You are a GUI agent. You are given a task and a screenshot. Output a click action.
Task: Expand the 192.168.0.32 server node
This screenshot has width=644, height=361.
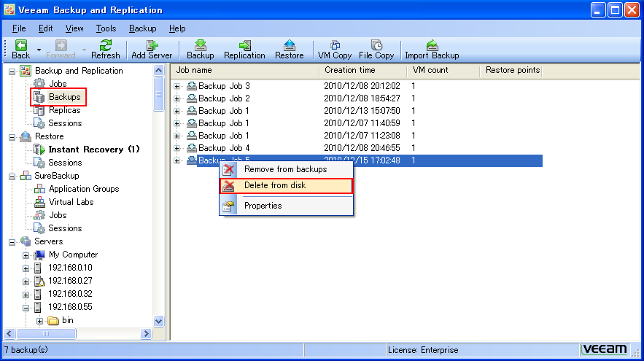26,295
